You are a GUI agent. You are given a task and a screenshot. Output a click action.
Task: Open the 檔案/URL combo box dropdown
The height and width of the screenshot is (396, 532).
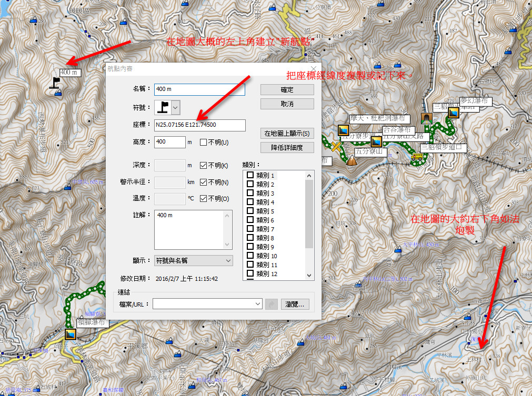click(257, 304)
